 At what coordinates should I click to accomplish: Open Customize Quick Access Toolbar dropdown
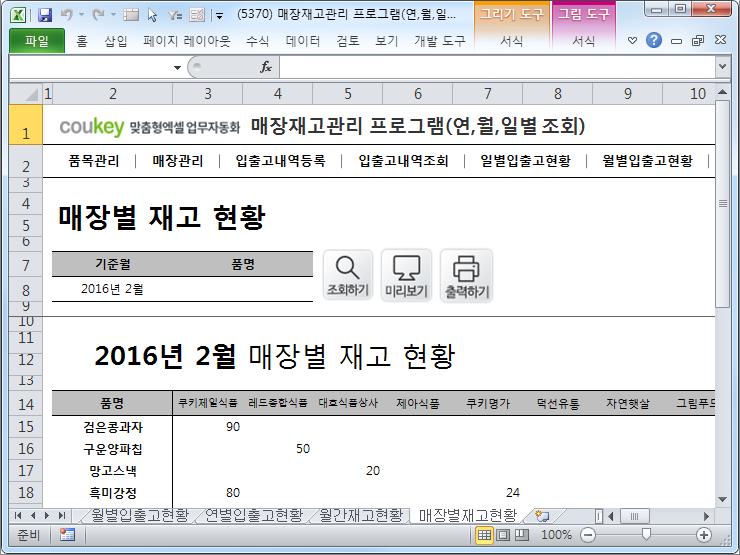click(x=219, y=16)
